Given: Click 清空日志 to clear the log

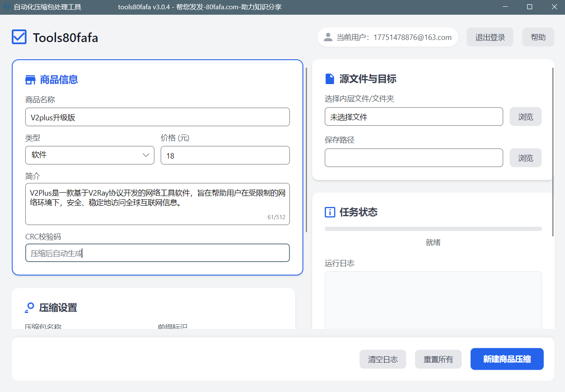Looking at the screenshot, I should coord(382,359).
